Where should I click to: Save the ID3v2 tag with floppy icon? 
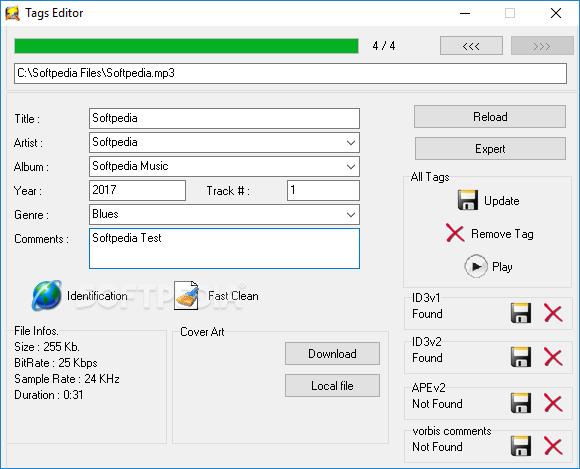[x=521, y=357]
